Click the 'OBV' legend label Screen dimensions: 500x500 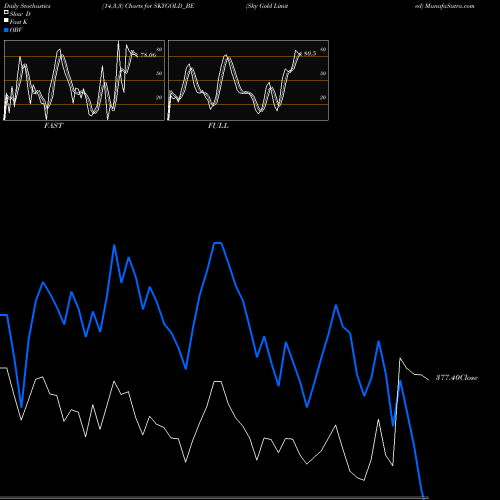[x=16, y=30]
